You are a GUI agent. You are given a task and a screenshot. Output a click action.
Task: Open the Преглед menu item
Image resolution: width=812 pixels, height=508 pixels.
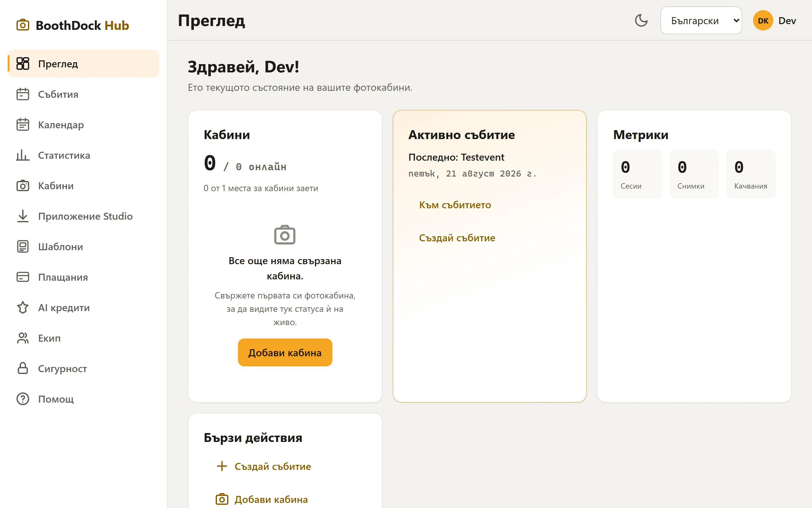click(x=83, y=63)
